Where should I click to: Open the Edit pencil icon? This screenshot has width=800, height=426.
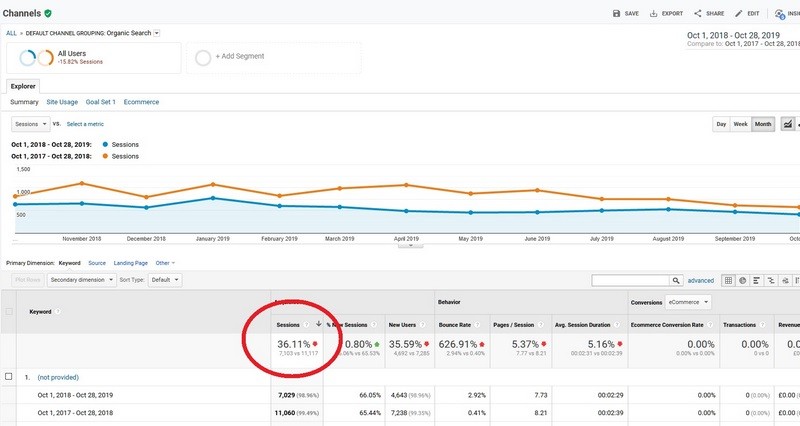tap(739, 14)
